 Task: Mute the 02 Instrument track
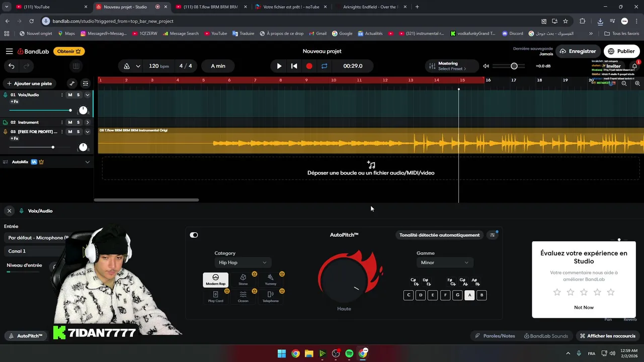(70, 122)
